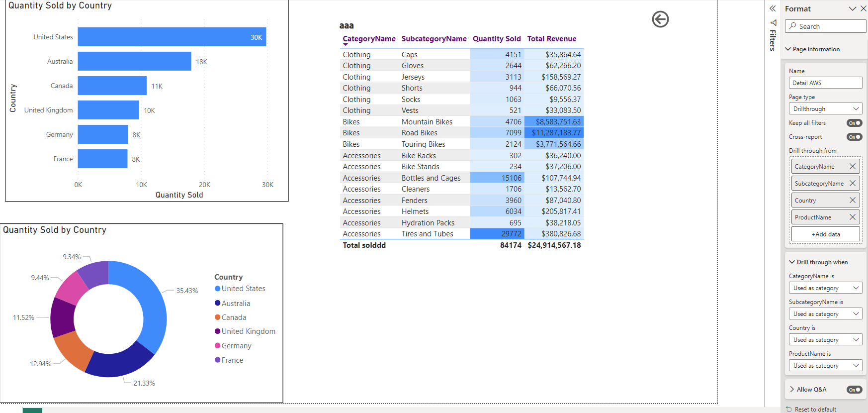Collapse the Page information section
868x413 pixels.
pyautogui.click(x=788, y=49)
